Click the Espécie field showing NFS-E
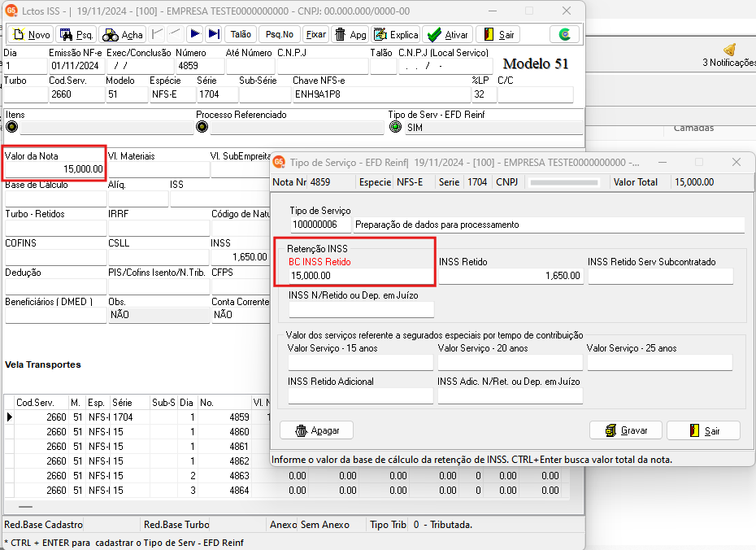Screen dimensions: 756x550 pyautogui.click(x=172, y=94)
